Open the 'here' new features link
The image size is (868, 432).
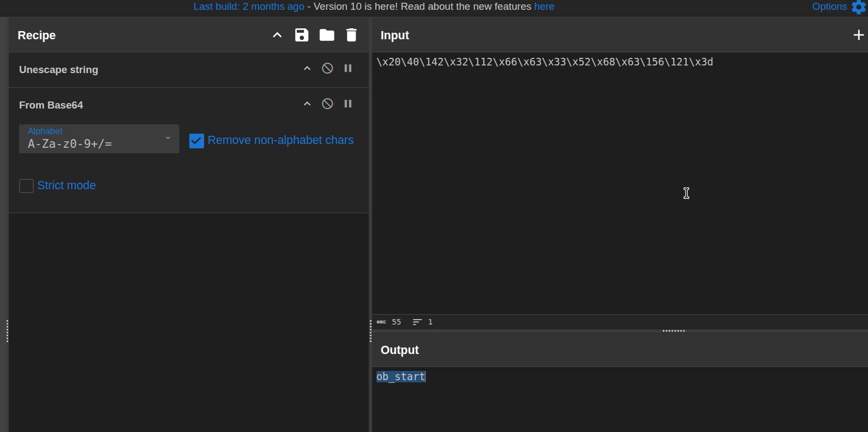pos(544,7)
